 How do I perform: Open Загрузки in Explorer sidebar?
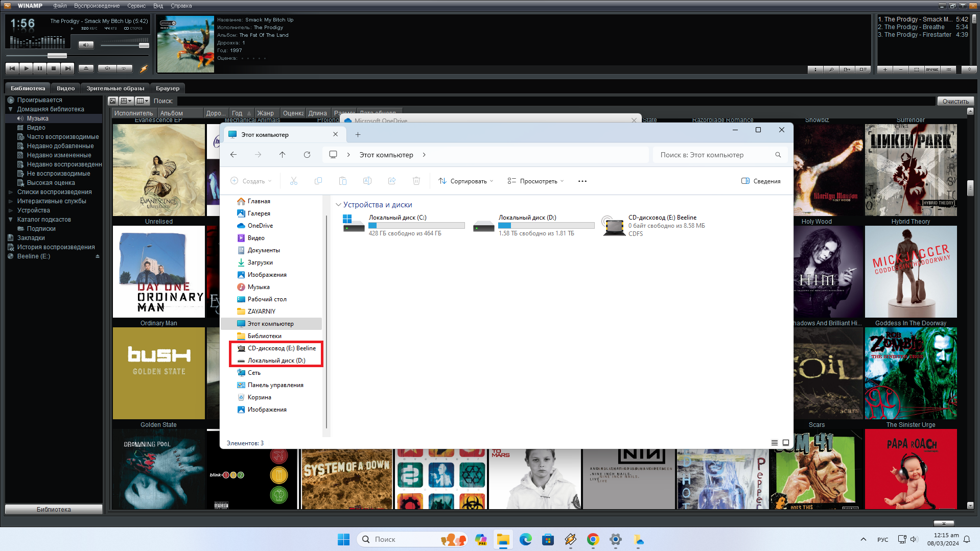260,262
